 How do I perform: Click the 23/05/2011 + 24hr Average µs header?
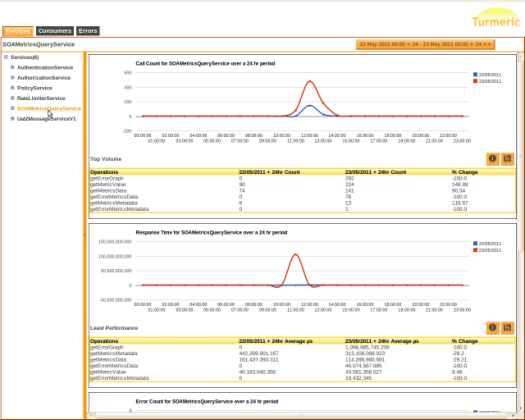click(x=382, y=341)
